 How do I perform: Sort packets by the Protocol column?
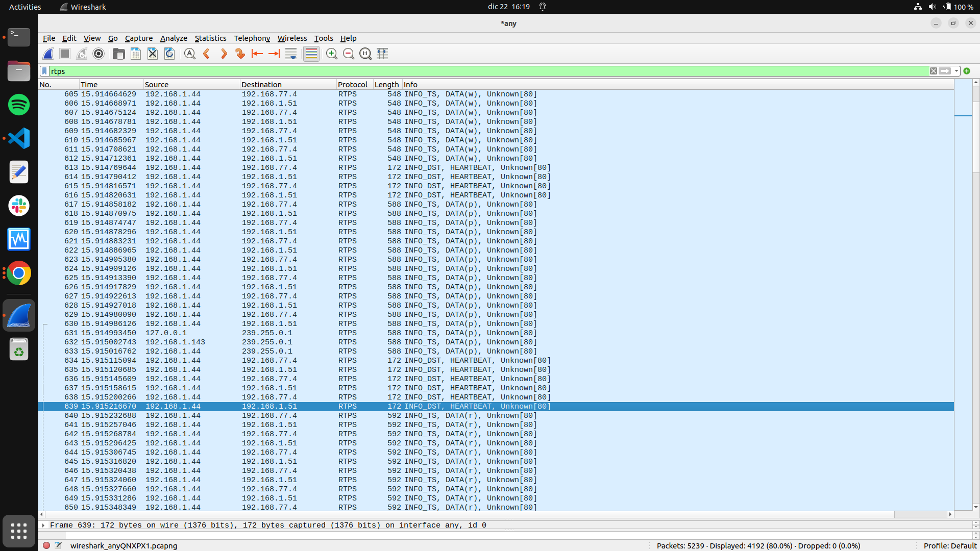click(x=353, y=84)
